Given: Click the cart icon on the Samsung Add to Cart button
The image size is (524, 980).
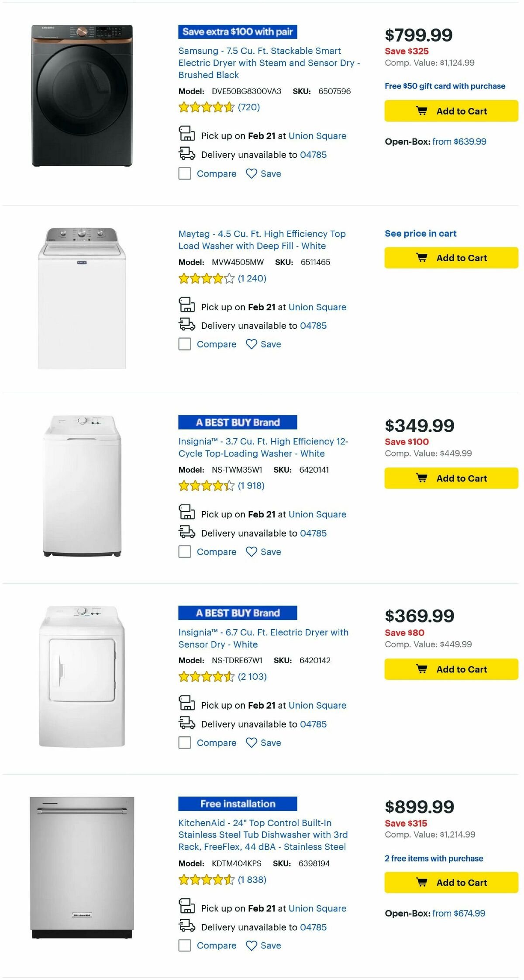Looking at the screenshot, I should point(422,111).
